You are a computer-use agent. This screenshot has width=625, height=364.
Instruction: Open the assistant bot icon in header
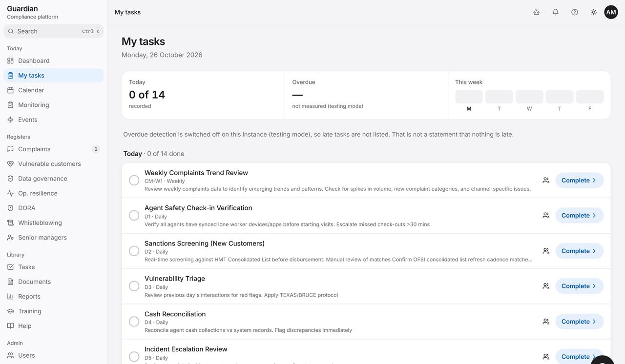(537, 12)
